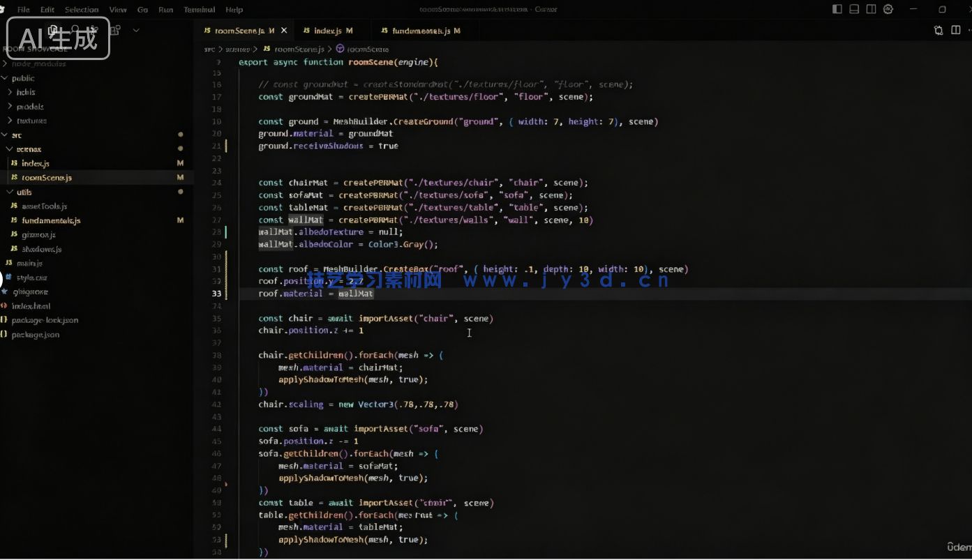
Task: Toggle the primary sidebar layout icon
Action: (x=837, y=9)
